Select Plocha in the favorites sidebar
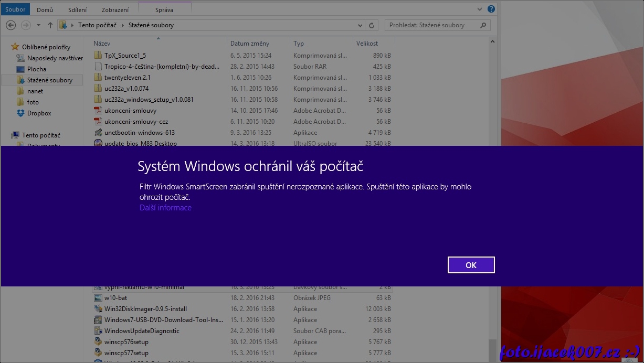 (x=37, y=69)
